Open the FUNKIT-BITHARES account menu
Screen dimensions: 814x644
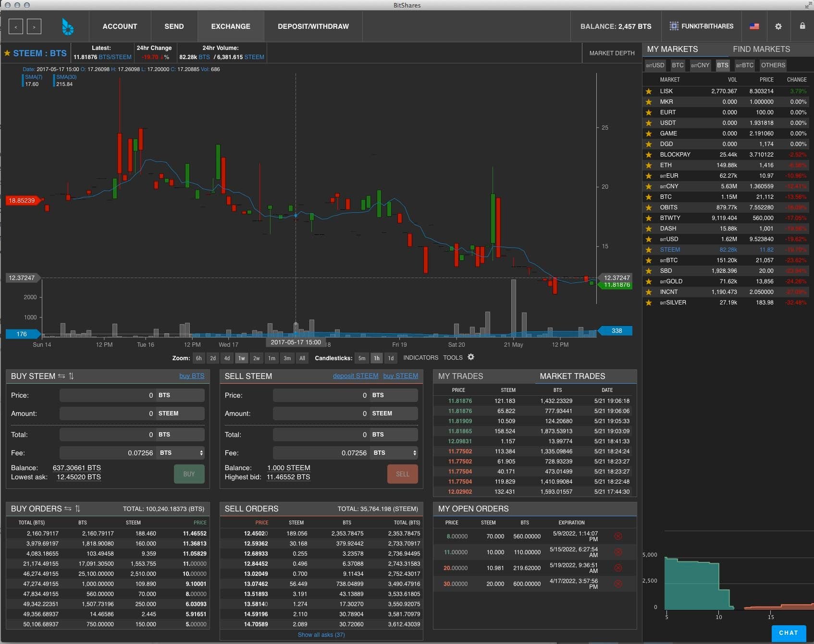coord(702,26)
